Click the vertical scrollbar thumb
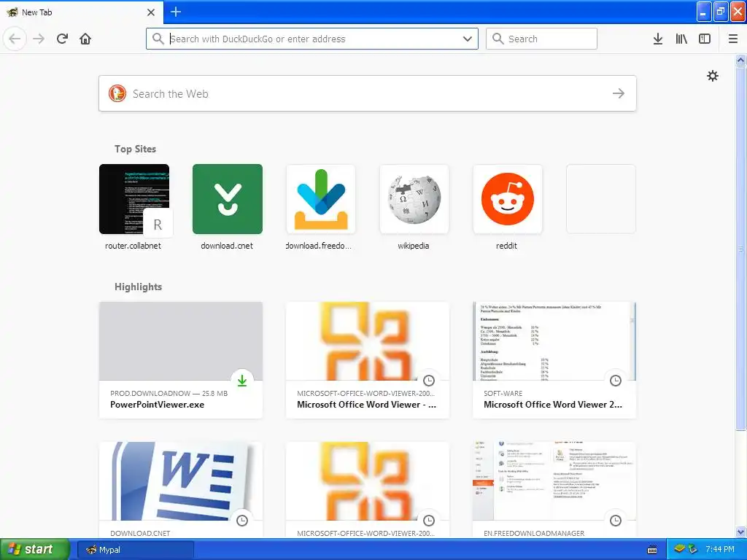The width and height of the screenshot is (747, 560). coord(740,248)
